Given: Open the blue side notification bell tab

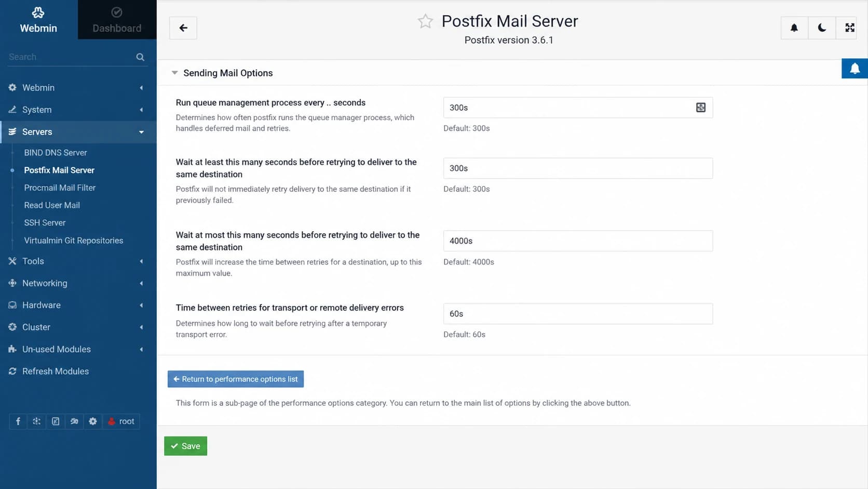Looking at the screenshot, I should (855, 69).
